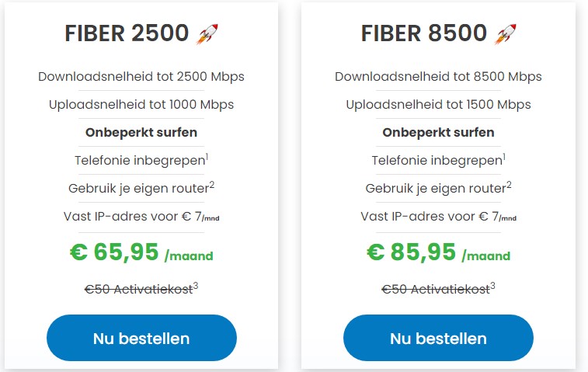The height and width of the screenshot is (372, 588).
Task: Click crossed-out €50 Activatiekost in FIBER 2500
Action: click(137, 290)
